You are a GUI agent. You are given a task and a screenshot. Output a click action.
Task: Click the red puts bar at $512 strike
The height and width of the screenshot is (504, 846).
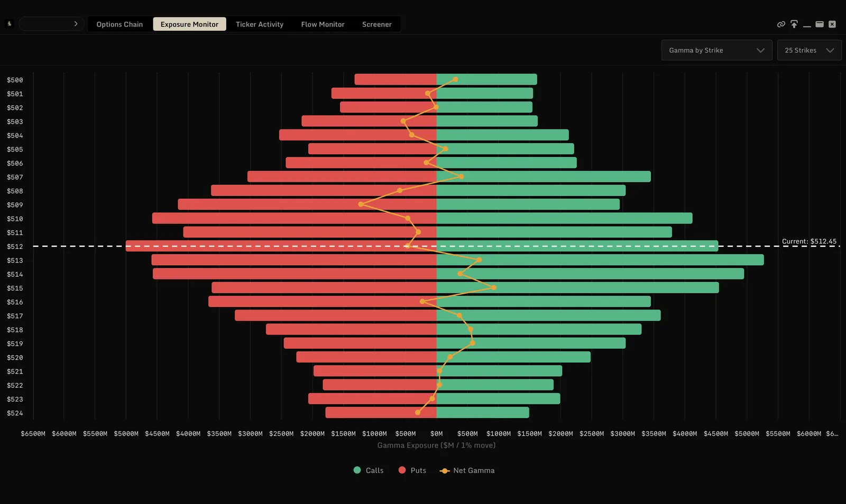[281, 246]
